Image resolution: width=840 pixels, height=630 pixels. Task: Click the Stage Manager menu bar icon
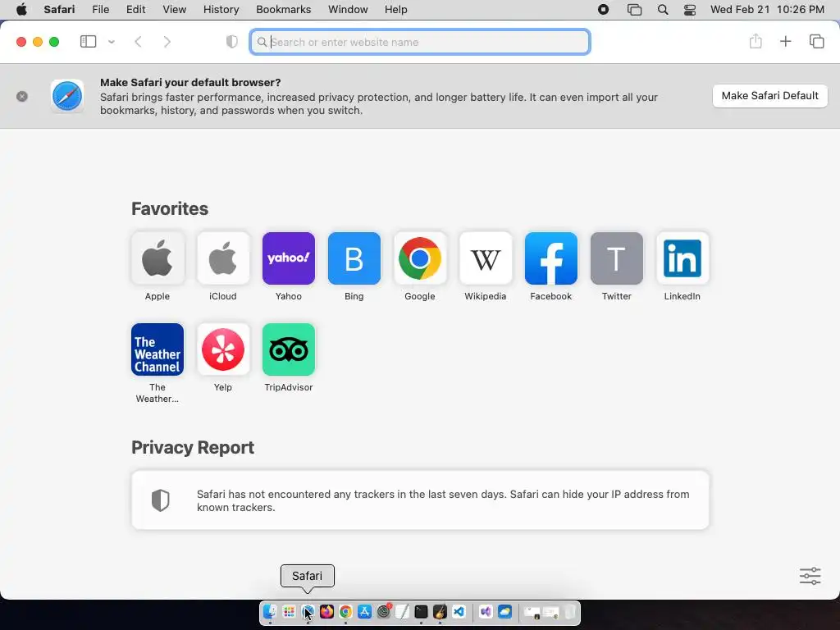tap(634, 10)
